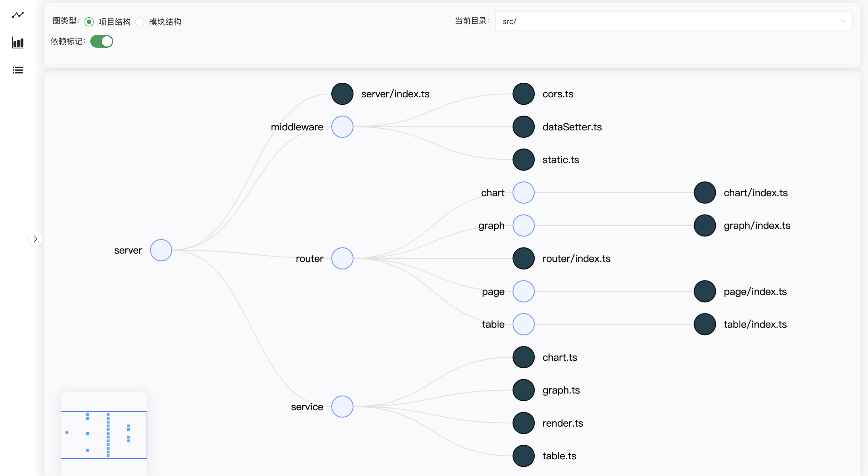Image resolution: width=868 pixels, height=476 pixels.
Task: Click the minimap viewport thumbnail
Action: (x=104, y=435)
